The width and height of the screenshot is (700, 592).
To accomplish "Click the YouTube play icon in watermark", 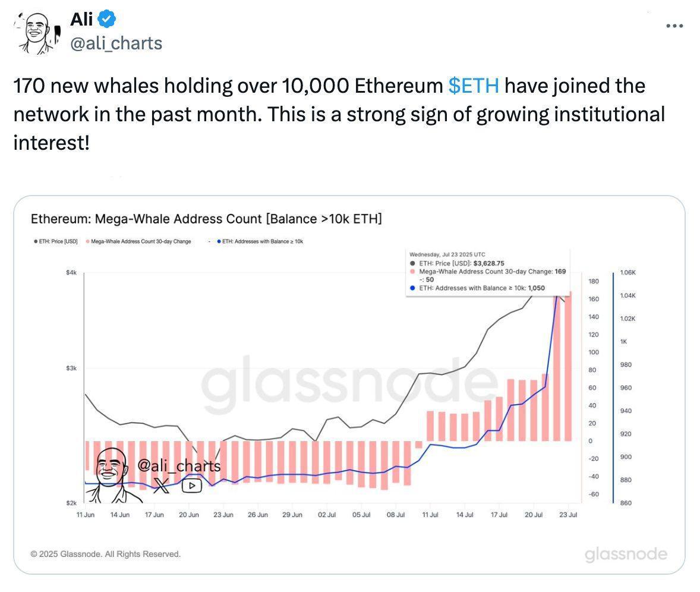I will click(191, 485).
